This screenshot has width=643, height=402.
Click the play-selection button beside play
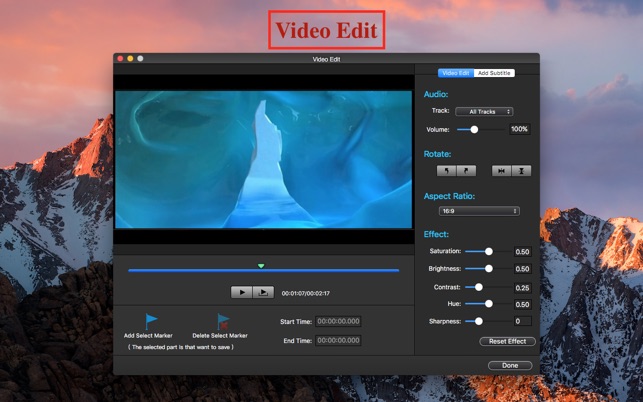tap(262, 292)
